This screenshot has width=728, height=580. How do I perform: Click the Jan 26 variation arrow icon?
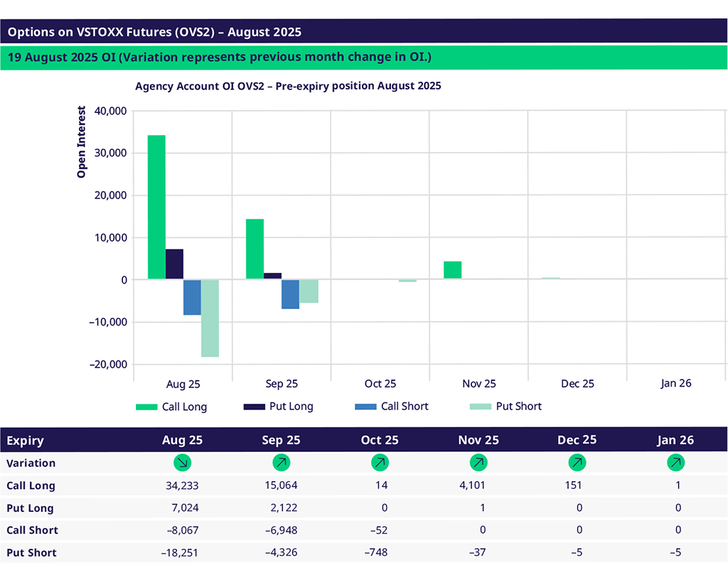coord(676,463)
